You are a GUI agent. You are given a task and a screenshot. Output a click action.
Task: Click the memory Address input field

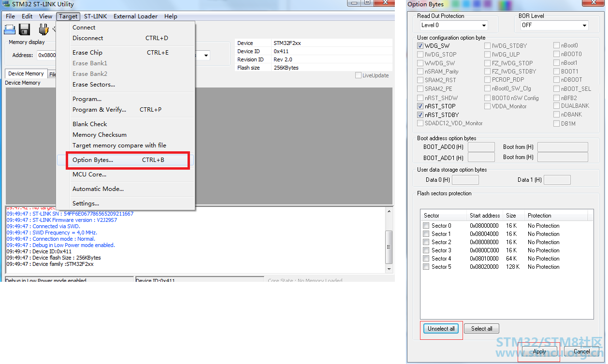[x=46, y=55]
